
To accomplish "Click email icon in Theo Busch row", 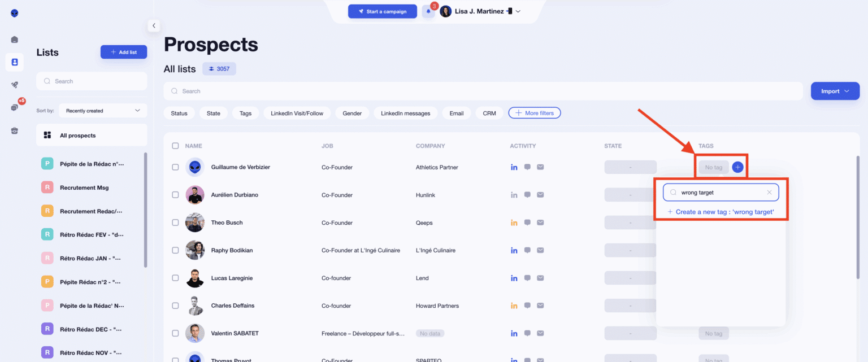I will pos(540,223).
